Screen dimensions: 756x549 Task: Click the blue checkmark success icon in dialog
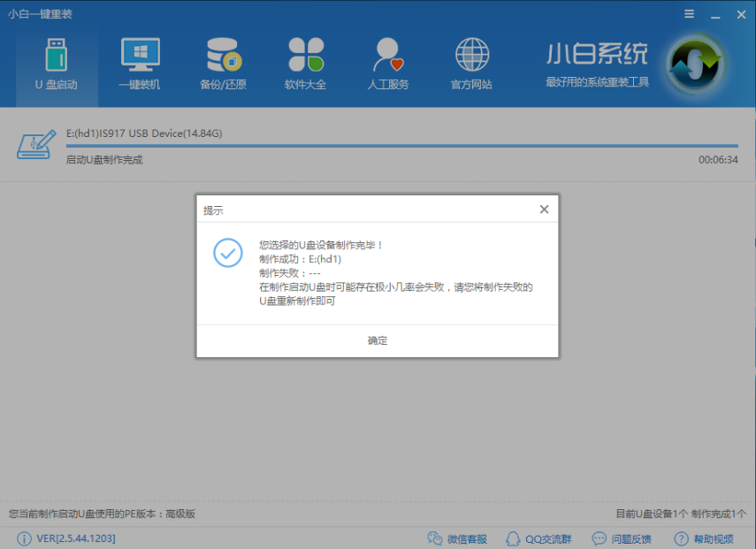point(228,254)
